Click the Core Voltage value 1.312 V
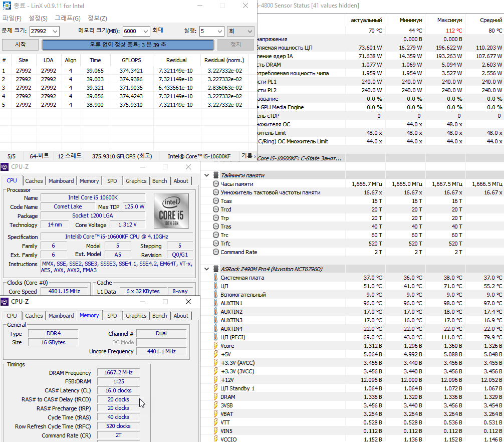 [x=127, y=225]
